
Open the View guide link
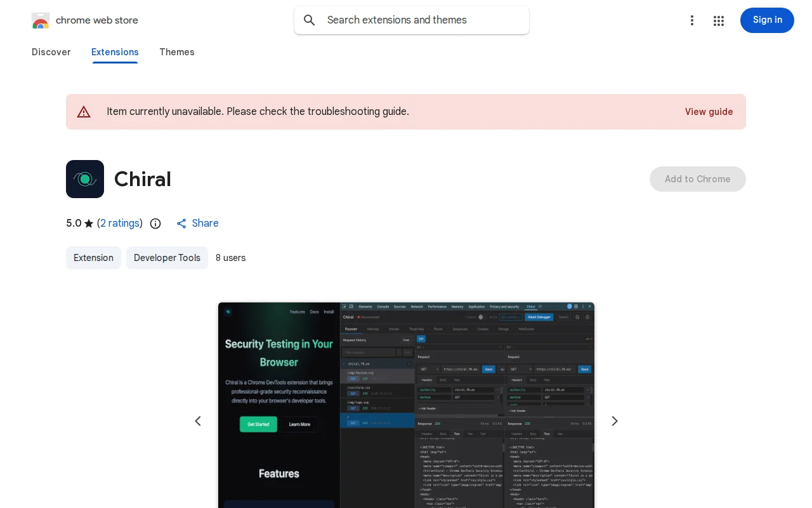(x=709, y=112)
